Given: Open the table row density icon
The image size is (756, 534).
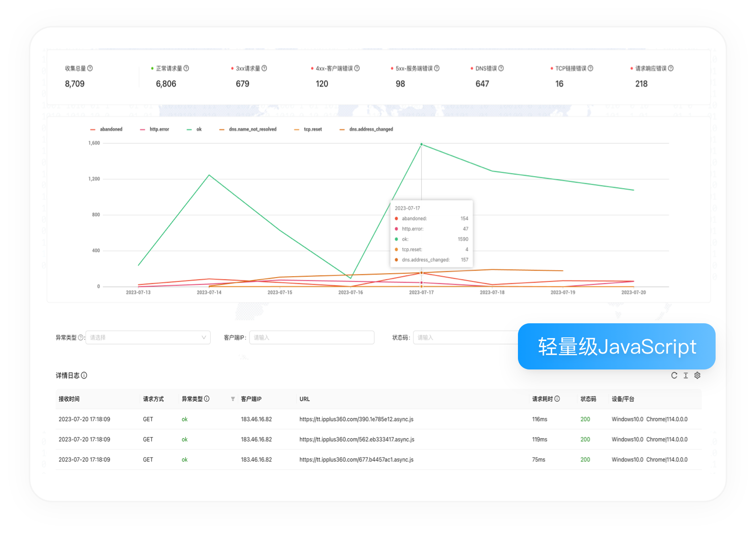Looking at the screenshot, I should pos(686,375).
